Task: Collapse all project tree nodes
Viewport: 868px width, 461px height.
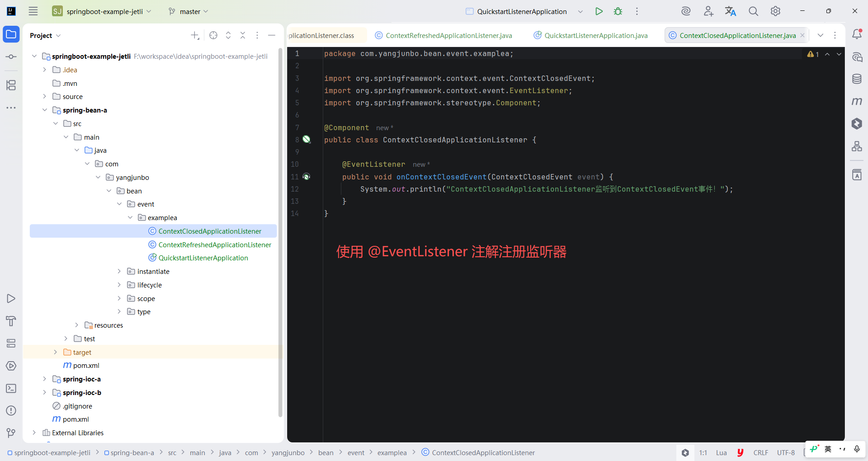Action: tap(243, 35)
